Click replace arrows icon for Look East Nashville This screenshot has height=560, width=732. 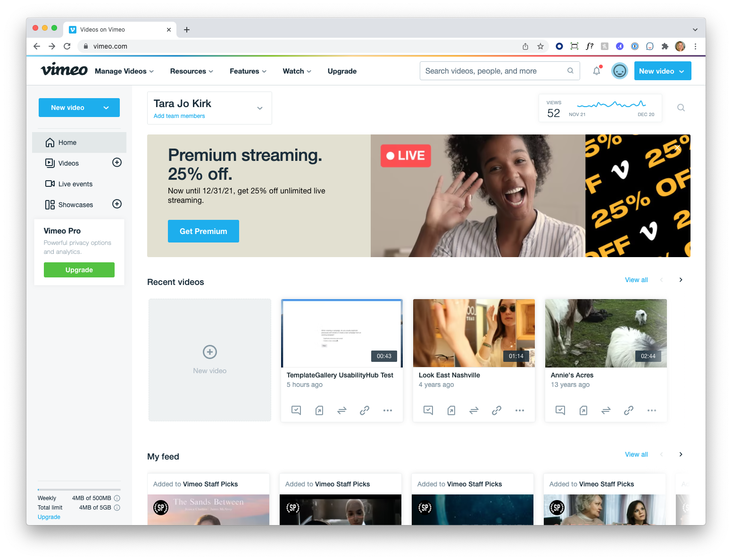click(474, 410)
